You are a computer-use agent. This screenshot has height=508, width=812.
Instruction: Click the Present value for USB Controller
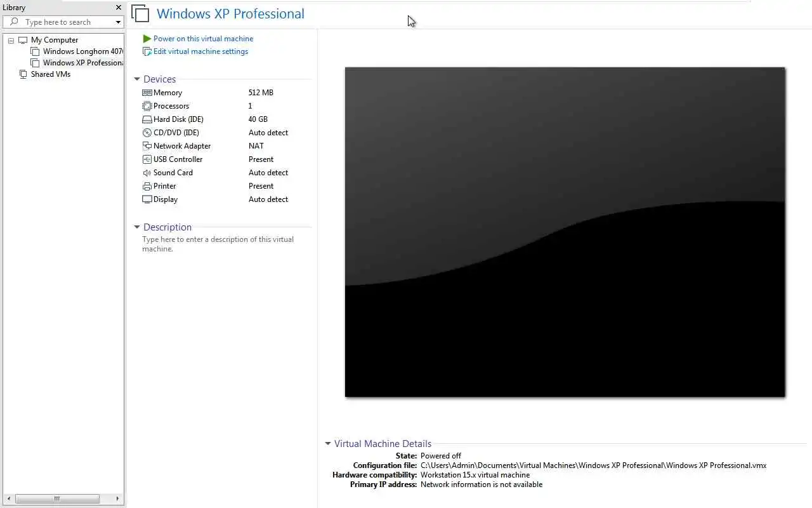click(x=261, y=159)
